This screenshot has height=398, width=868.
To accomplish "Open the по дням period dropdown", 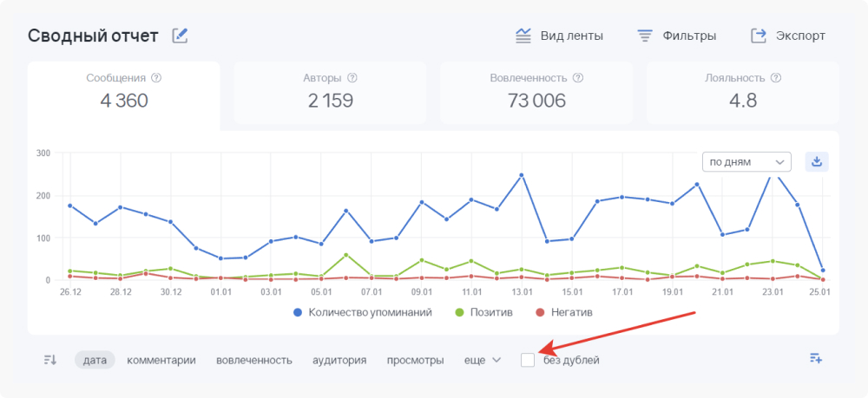I will point(746,161).
